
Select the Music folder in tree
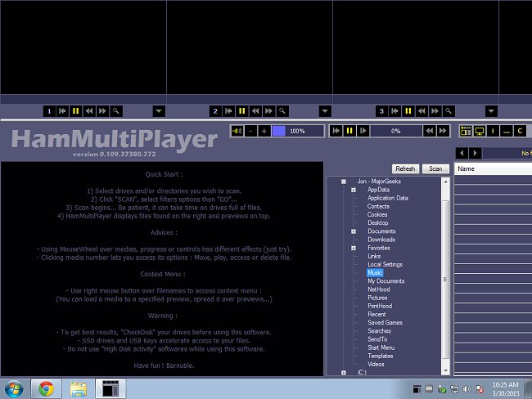pos(375,272)
